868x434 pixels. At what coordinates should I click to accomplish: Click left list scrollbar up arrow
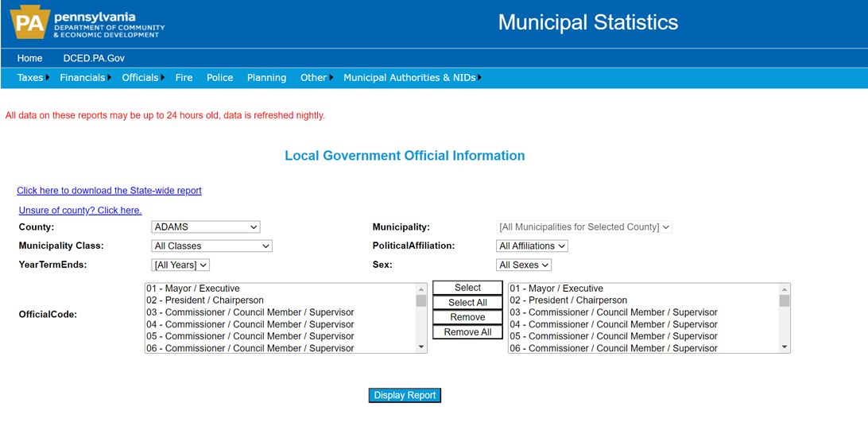pos(421,289)
